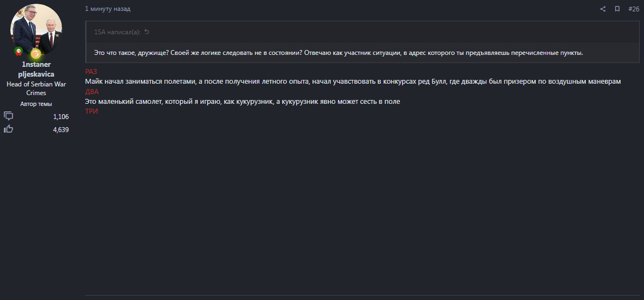Click the quoted text starting "Это что такое"
The image size is (644, 300).
[338, 53]
